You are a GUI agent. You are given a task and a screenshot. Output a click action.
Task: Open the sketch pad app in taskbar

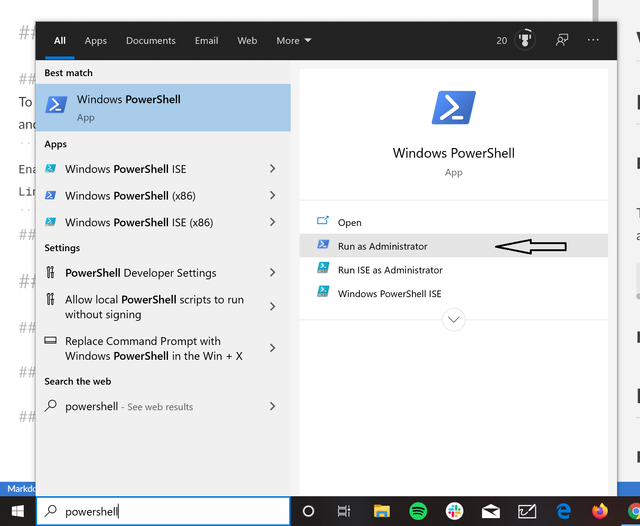(527, 511)
